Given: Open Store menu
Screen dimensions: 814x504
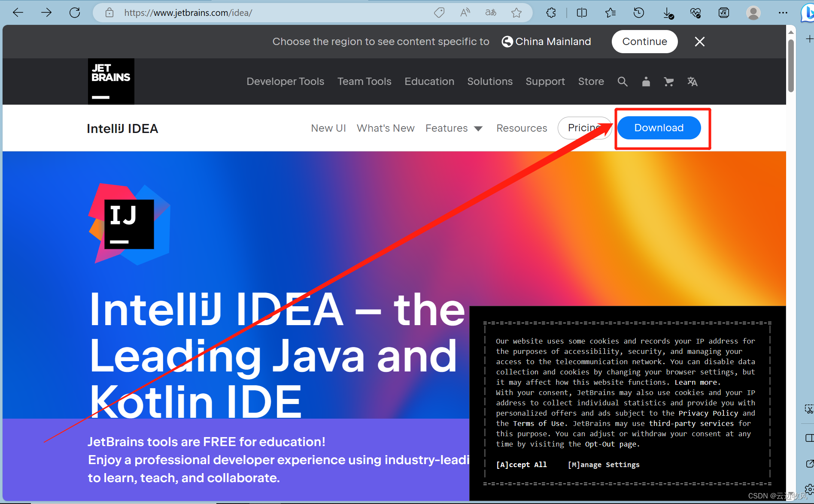Looking at the screenshot, I should pyautogui.click(x=591, y=81).
